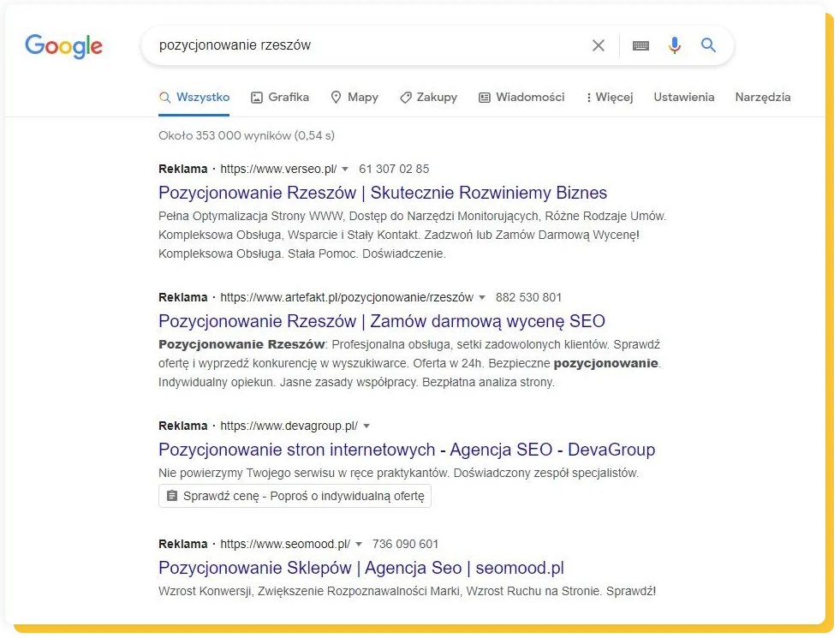Click the blue magnifying glass search icon

pos(708,45)
